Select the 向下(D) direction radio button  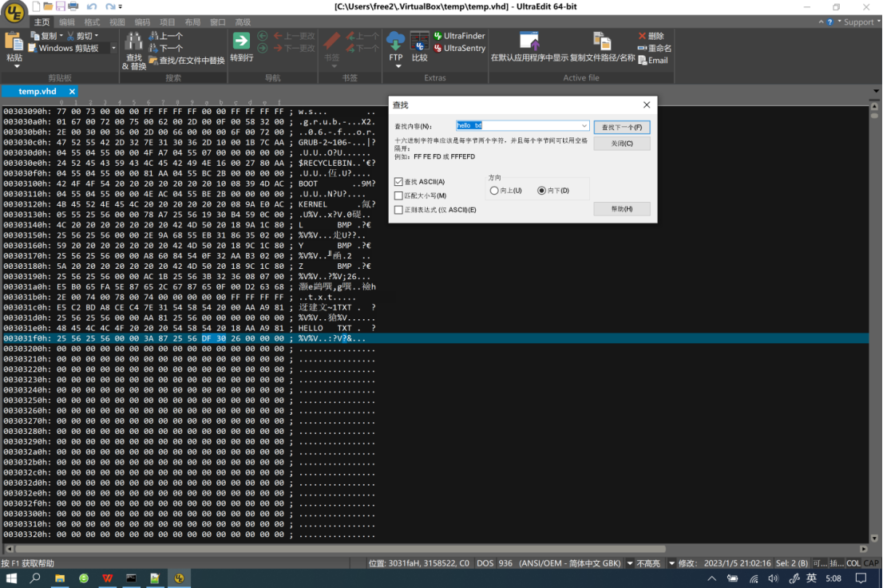coord(542,191)
